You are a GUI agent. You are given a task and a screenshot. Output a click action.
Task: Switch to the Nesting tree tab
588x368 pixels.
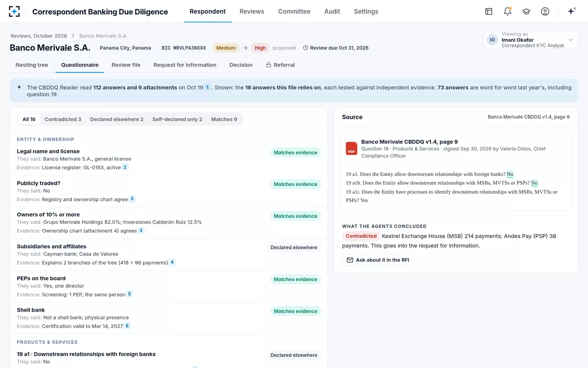click(x=32, y=65)
